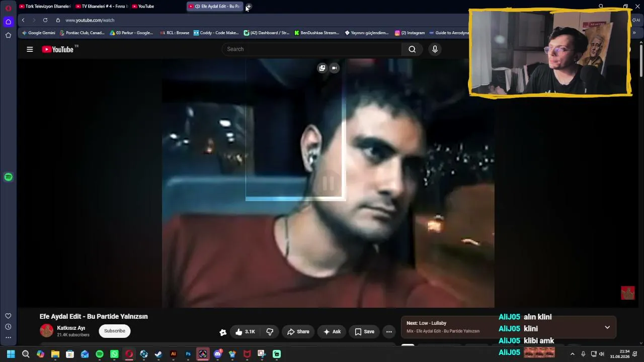644x362 pixels.
Task: Open the RCL : Browse bookmark
Action: click(175, 33)
